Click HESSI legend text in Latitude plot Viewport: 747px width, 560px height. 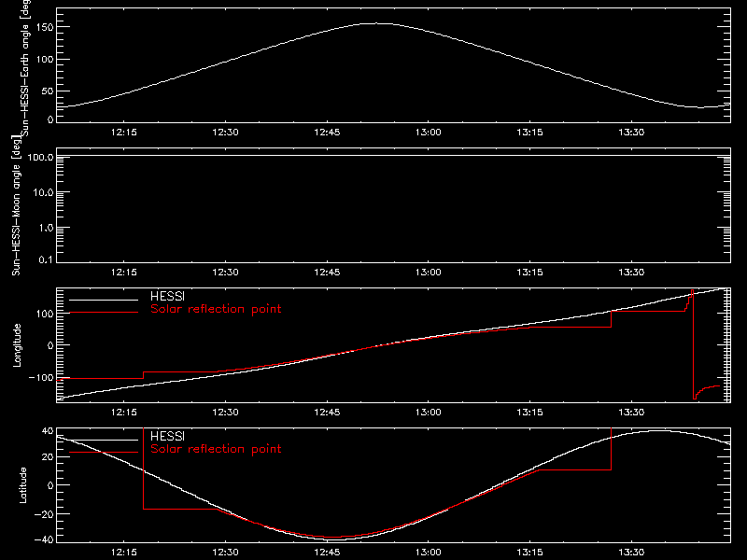[x=168, y=436]
